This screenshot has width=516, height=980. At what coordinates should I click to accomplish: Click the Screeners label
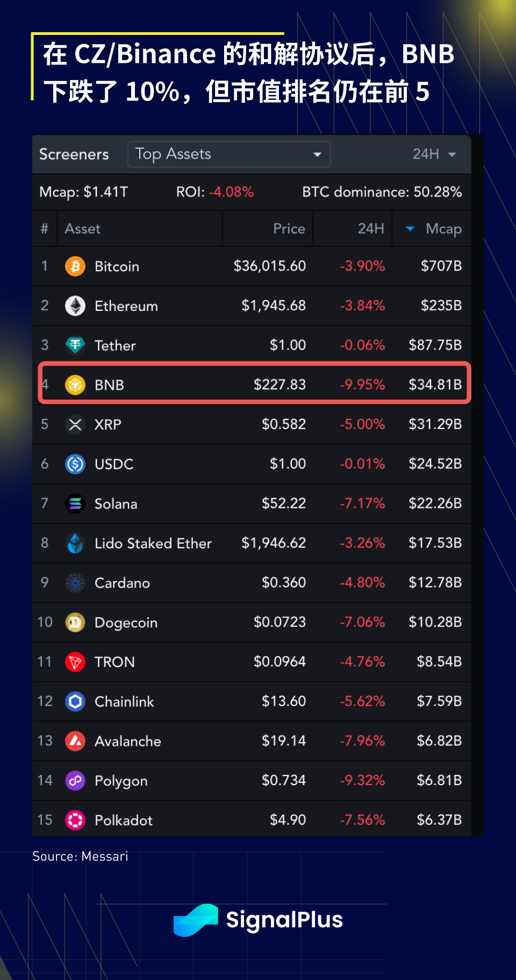tap(74, 154)
